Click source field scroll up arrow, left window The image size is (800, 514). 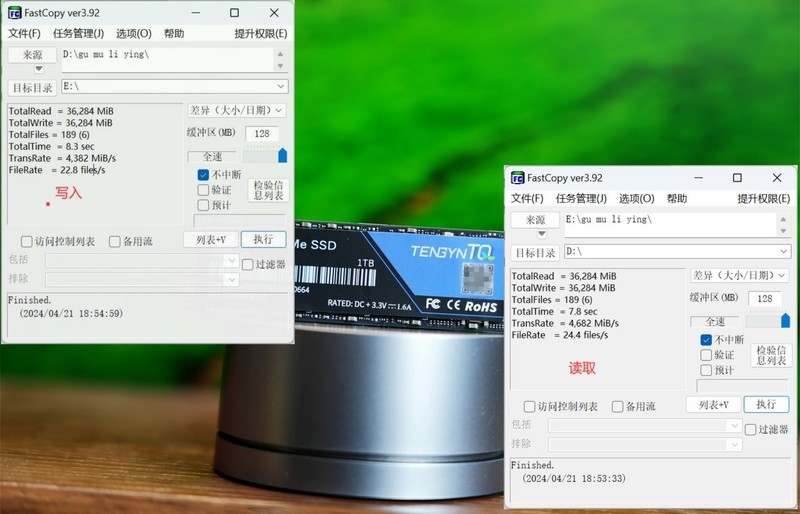(x=280, y=54)
